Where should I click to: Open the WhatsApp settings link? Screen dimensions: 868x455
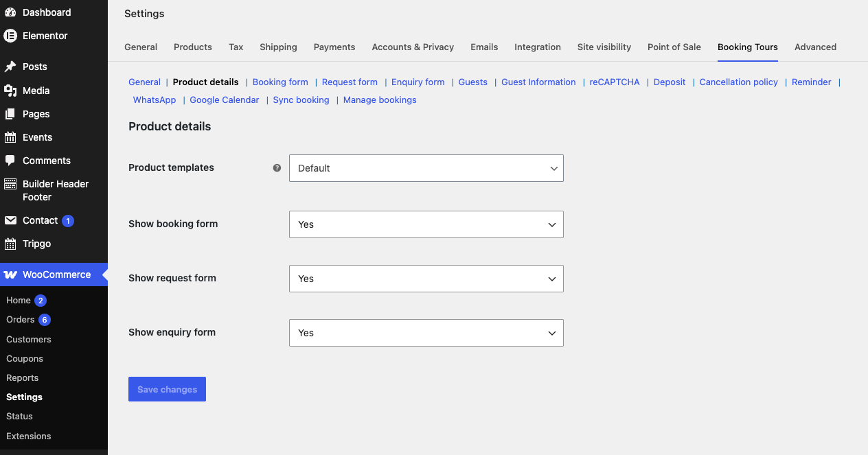155,100
